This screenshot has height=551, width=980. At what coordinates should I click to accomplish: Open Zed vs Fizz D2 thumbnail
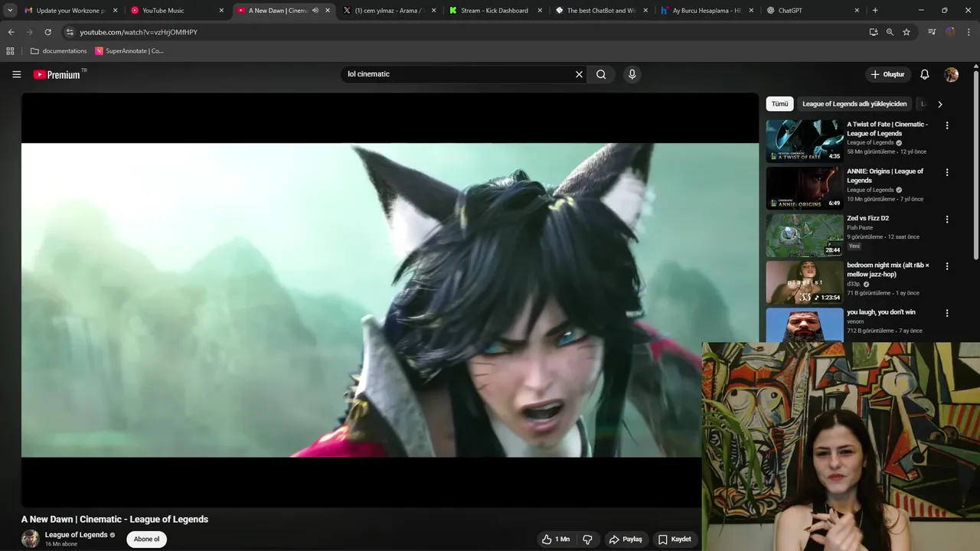coord(805,234)
